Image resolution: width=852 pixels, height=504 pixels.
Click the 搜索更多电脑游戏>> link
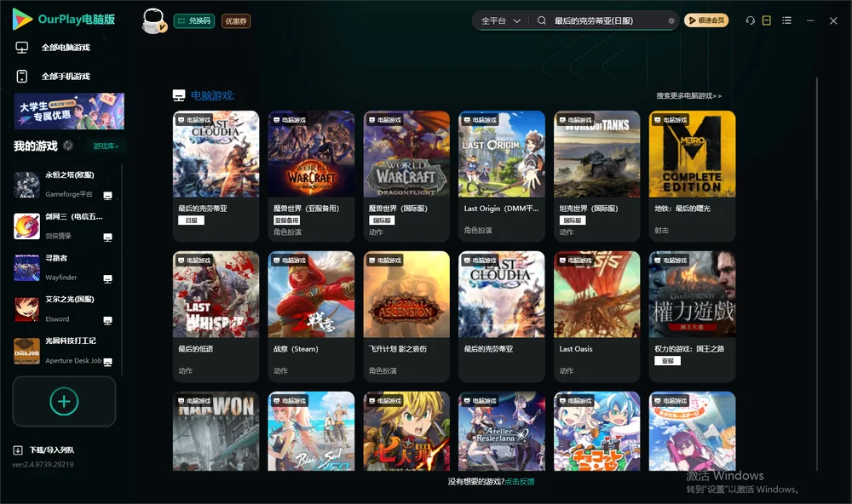coord(688,95)
